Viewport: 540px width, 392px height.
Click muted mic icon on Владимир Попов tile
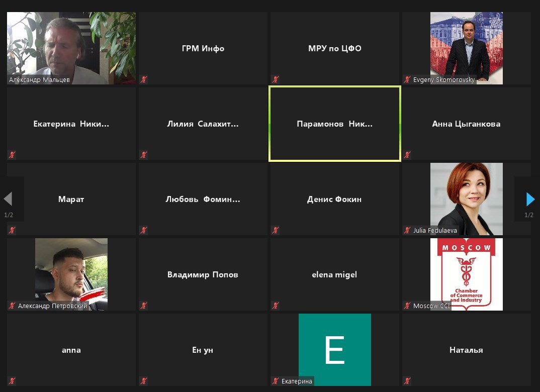click(x=144, y=306)
